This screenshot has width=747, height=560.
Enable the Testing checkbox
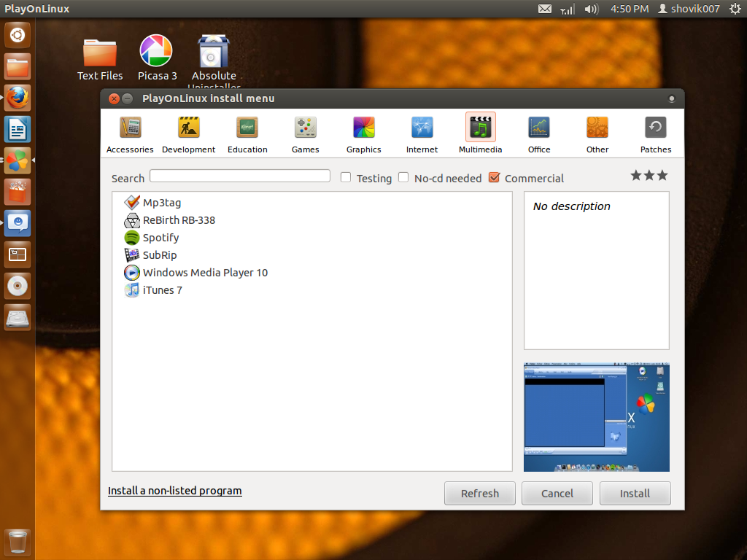pyautogui.click(x=345, y=177)
